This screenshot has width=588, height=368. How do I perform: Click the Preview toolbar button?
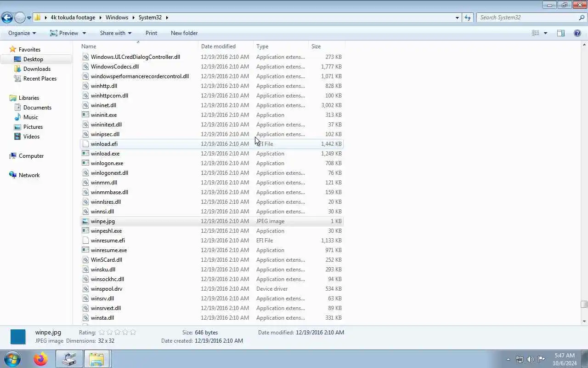click(x=64, y=33)
